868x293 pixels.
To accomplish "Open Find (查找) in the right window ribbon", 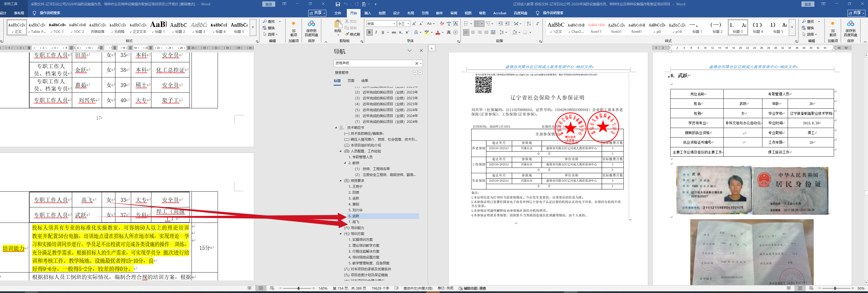I will click(x=808, y=22).
